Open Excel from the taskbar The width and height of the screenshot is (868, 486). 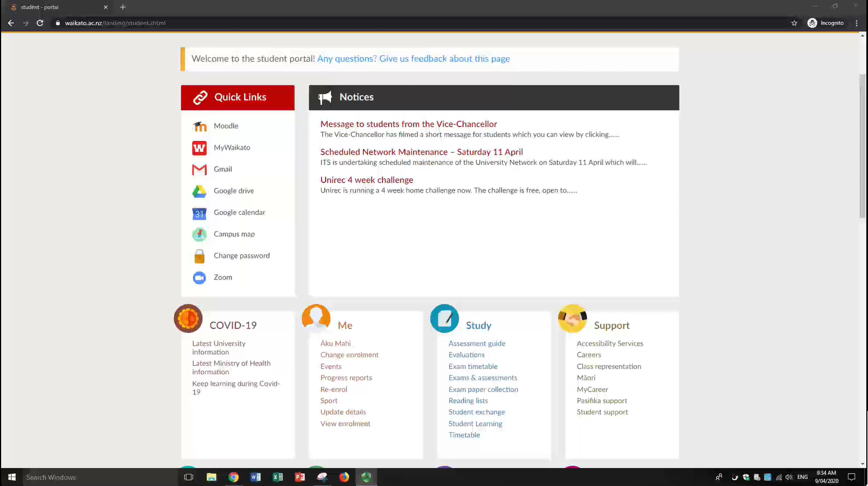pos(277,477)
